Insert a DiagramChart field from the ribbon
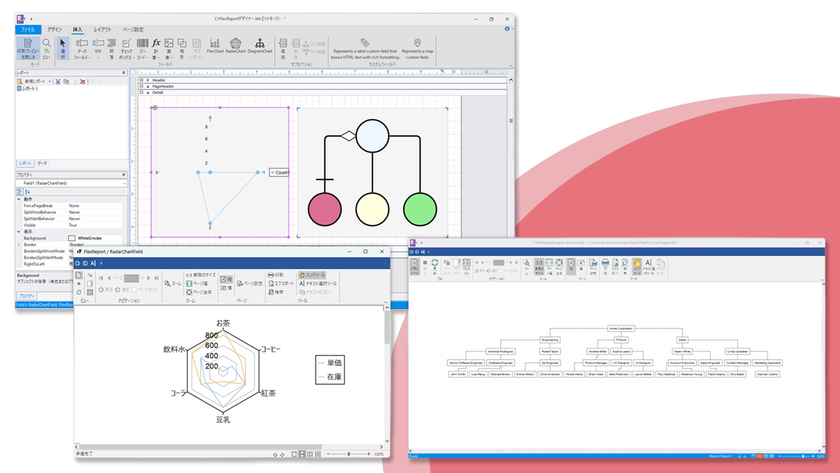 tap(260, 46)
